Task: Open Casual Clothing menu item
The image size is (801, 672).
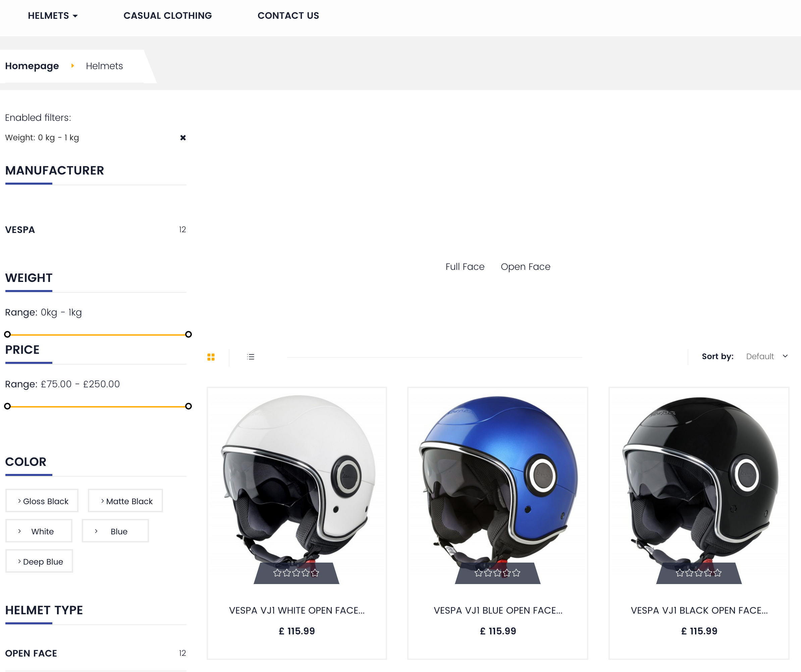Action: click(x=167, y=16)
